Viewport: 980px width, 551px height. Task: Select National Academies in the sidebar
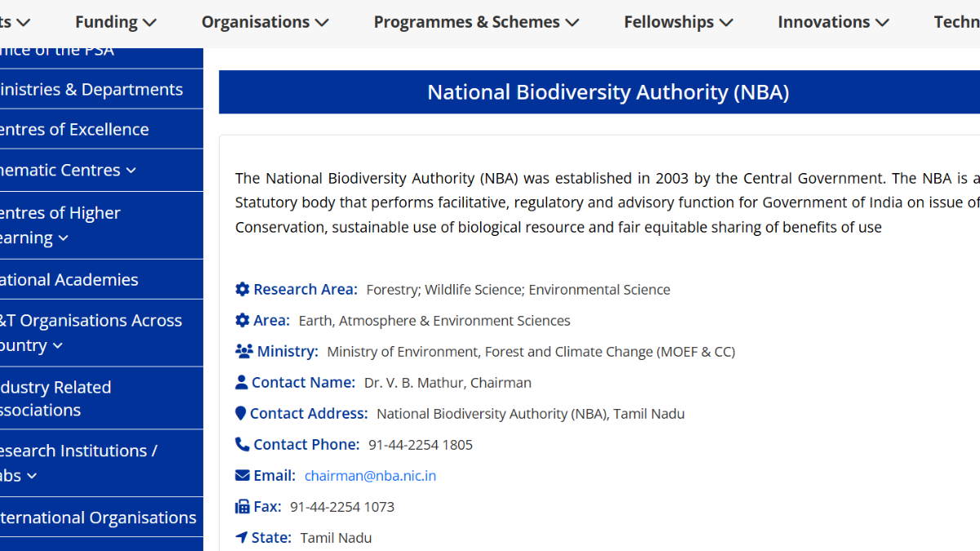point(69,279)
